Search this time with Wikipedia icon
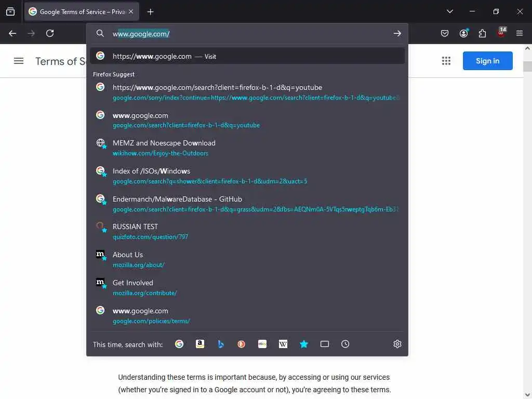This screenshot has height=399, width=532. point(283,344)
